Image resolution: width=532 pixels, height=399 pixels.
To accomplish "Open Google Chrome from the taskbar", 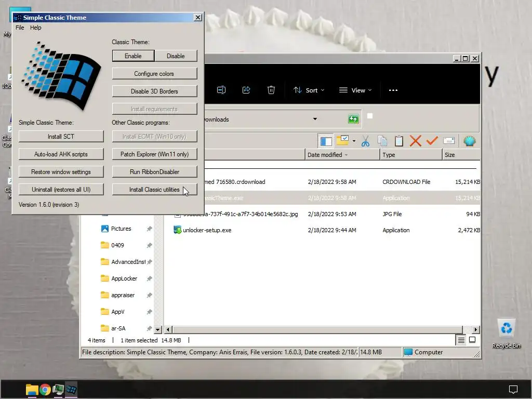I will pos(45,390).
